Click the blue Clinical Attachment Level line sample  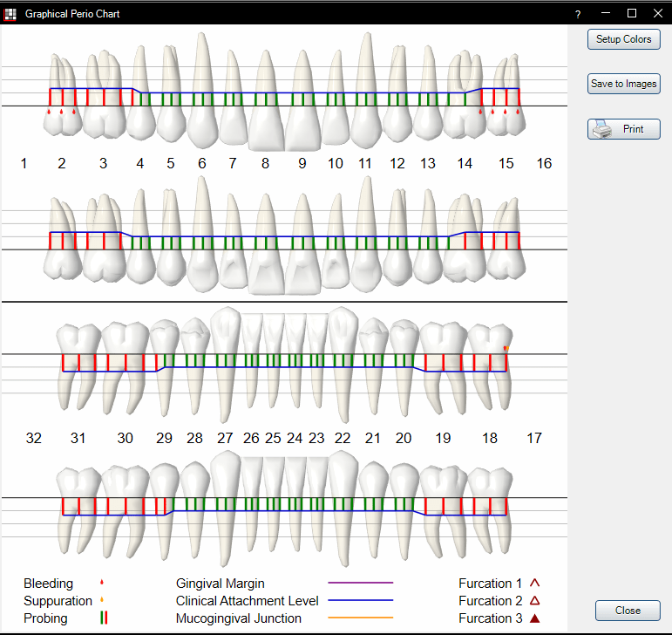(x=361, y=600)
